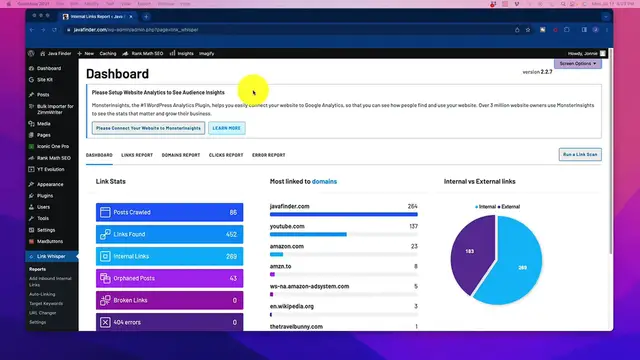
Task: Open Reports submenu item
Action: (38, 269)
